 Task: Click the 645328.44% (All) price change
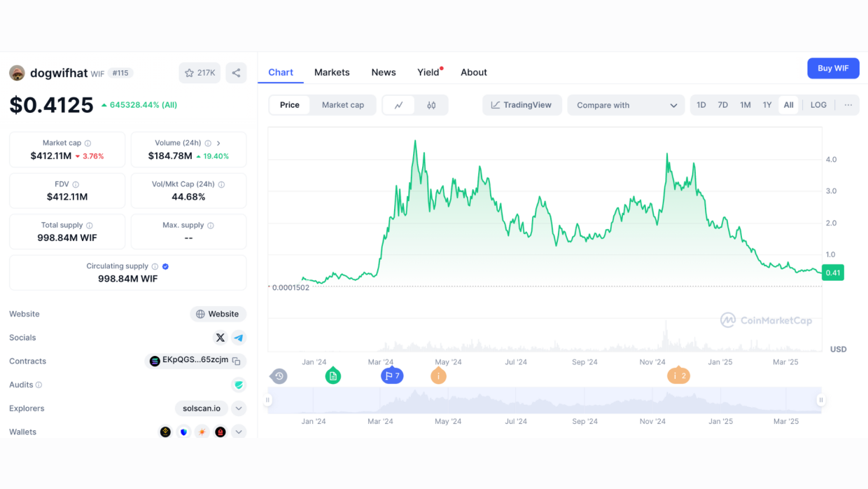pyautogui.click(x=139, y=105)
